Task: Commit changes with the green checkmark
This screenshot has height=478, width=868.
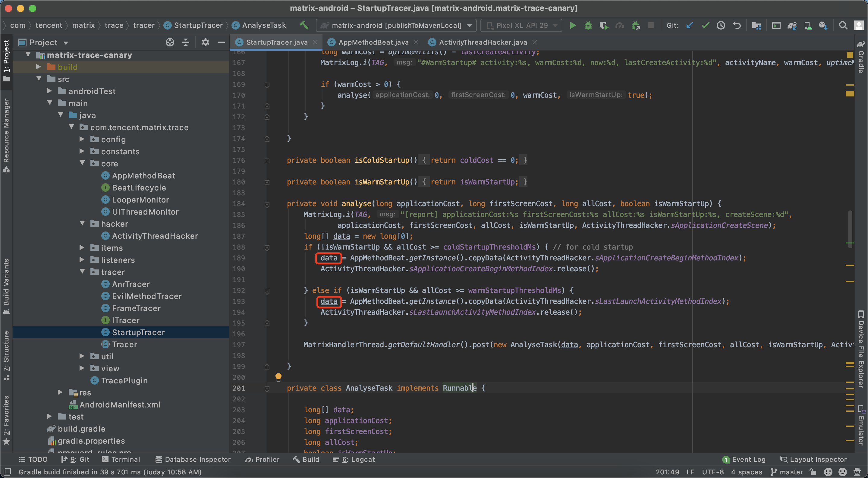Action: point(705,25)
